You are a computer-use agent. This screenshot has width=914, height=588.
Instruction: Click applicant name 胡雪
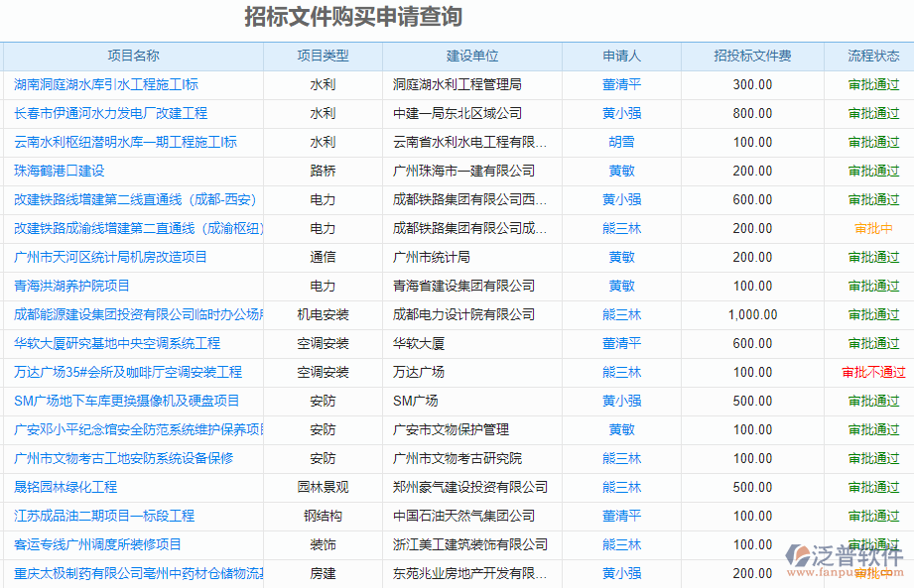coord(621,143)
